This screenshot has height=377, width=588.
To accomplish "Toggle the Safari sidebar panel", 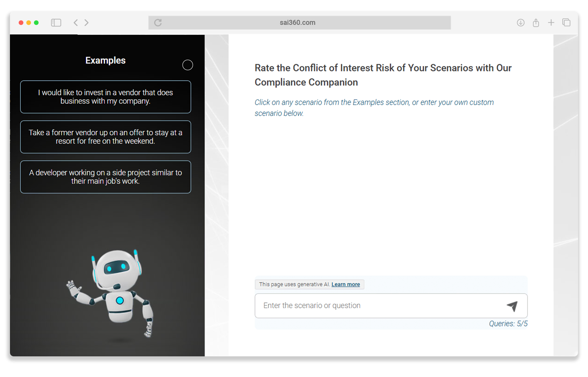I will tap(56, 23).
